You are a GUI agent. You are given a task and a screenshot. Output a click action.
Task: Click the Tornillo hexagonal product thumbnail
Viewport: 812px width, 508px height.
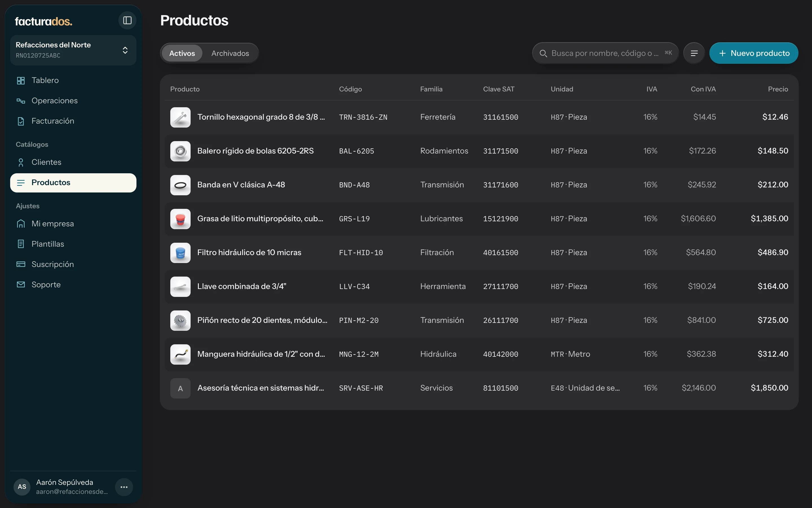tap(180, 117)
